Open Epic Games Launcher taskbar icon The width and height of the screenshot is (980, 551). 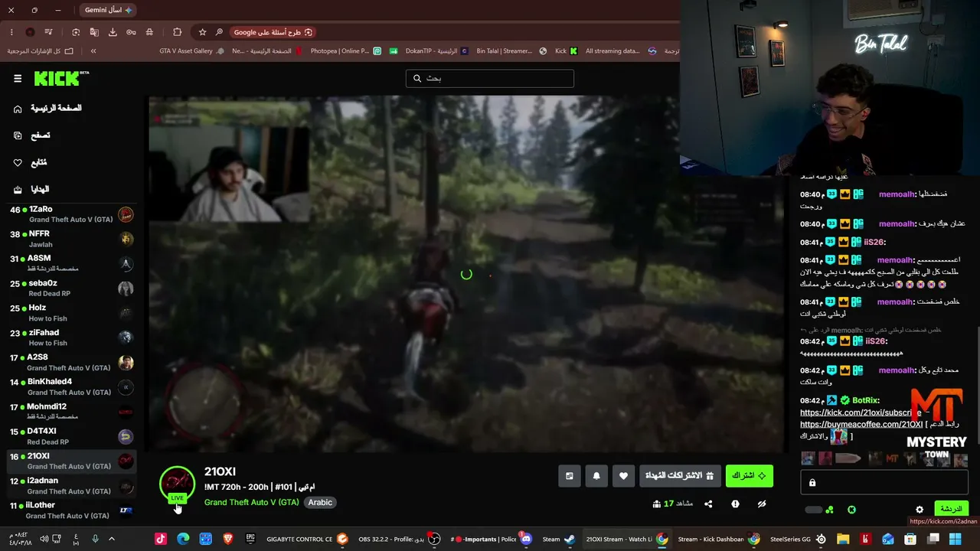click(x=250, y=539)
